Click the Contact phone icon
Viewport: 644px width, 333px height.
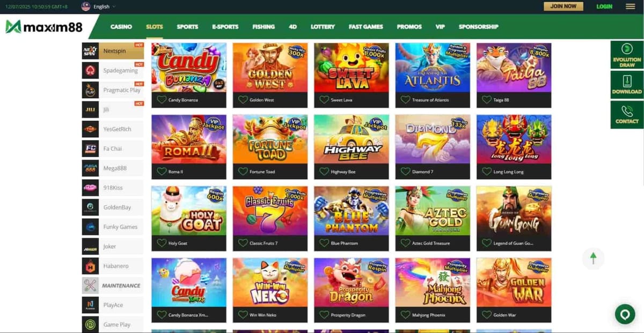[627, 115]
